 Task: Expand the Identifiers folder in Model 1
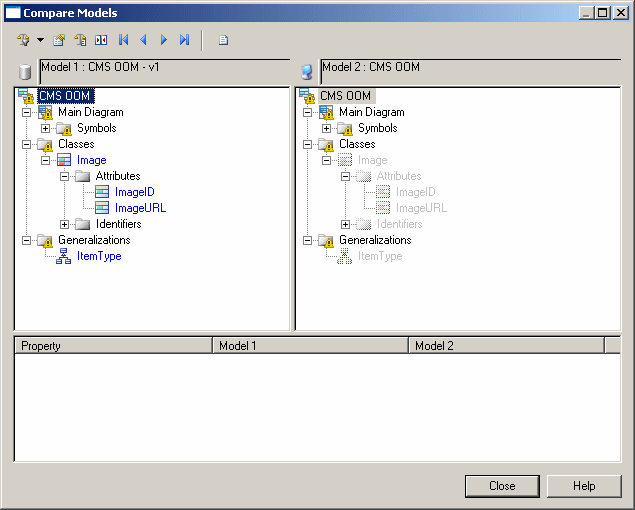pos(65,224)
